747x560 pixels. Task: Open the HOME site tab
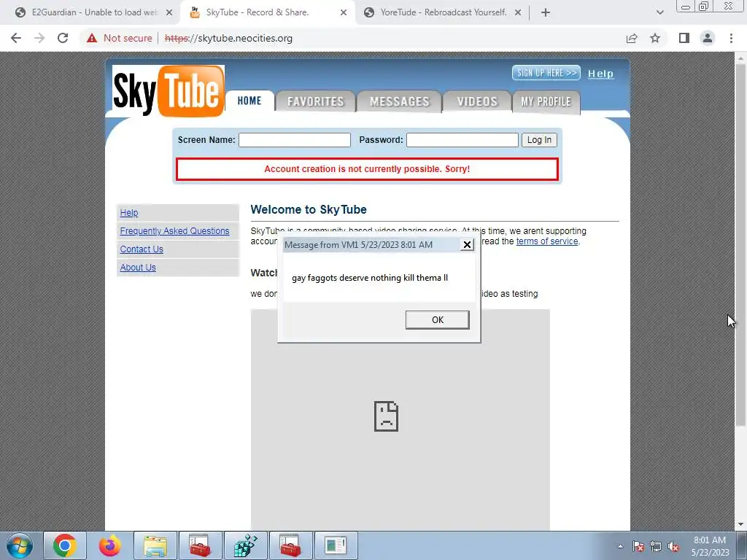pyautogui.click(x=249, y=101)
